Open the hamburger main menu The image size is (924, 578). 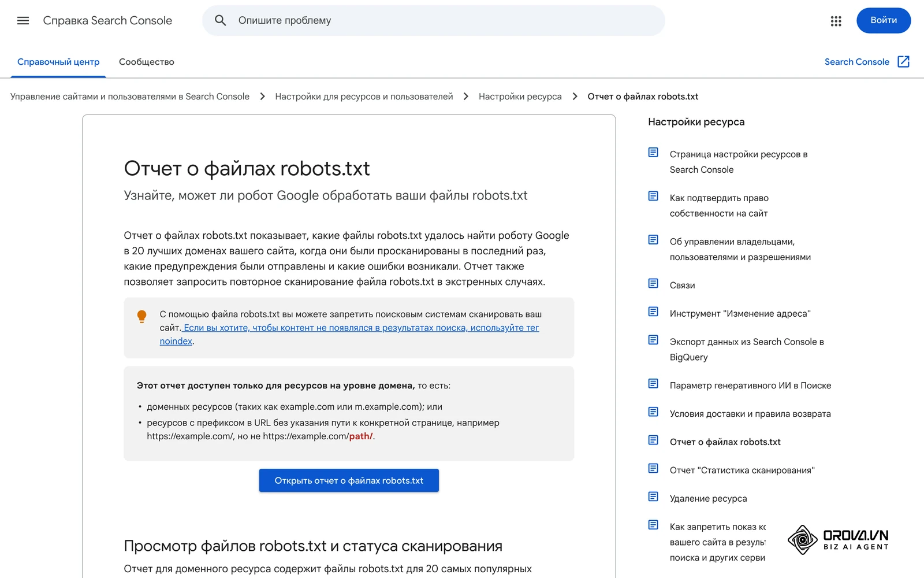click(23, 21)
